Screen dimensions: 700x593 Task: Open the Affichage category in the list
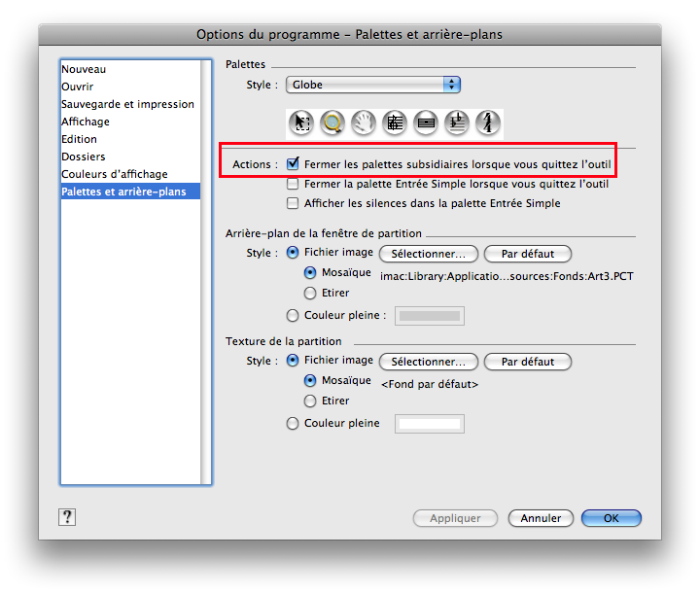tap(86, 122)
